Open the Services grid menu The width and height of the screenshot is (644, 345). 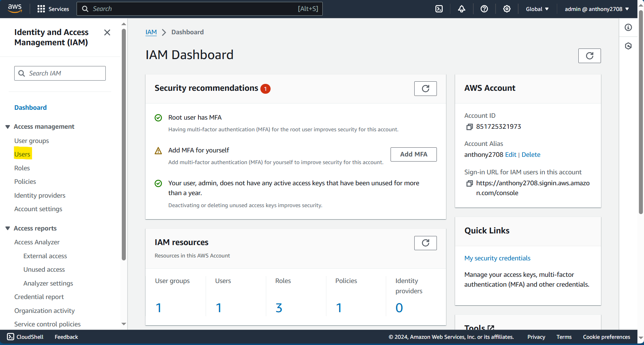pos(53,9)
